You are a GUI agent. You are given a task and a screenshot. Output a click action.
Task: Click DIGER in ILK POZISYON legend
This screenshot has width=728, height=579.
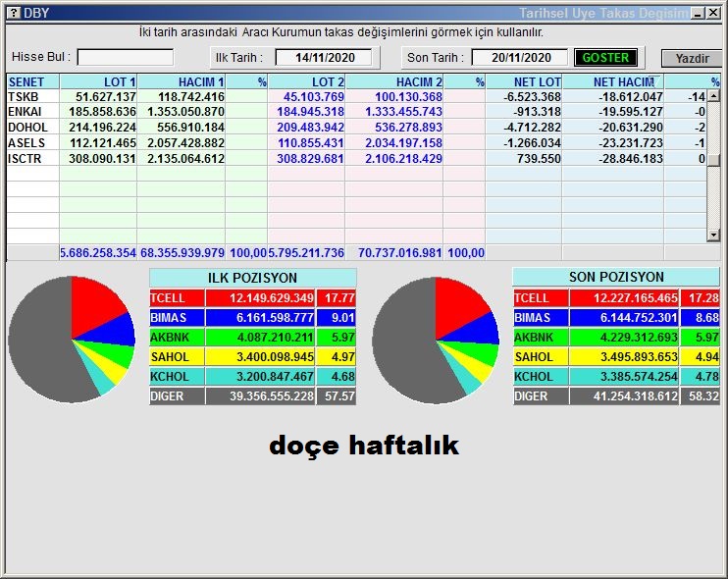pyautogui.click(x=177, y=396)
